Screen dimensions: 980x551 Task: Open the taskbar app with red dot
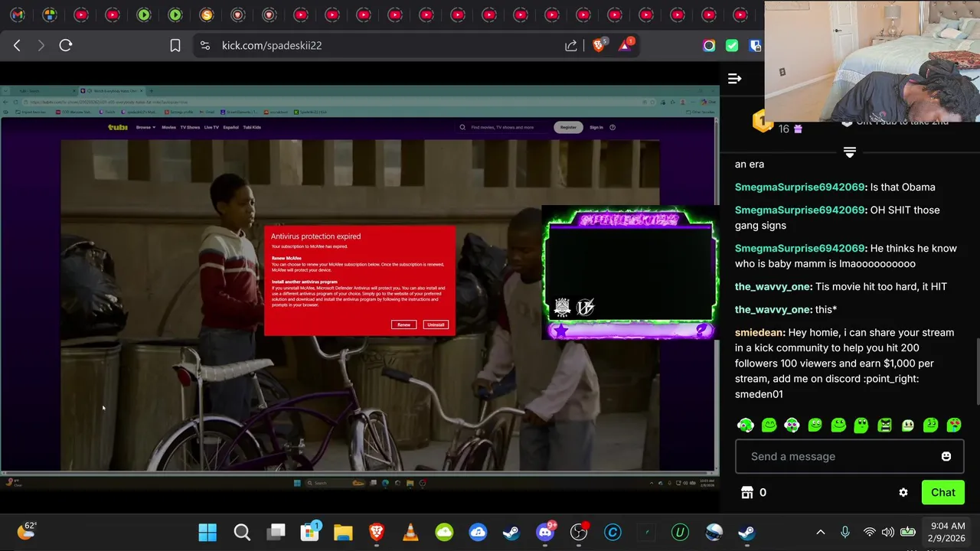click(580, 532)
